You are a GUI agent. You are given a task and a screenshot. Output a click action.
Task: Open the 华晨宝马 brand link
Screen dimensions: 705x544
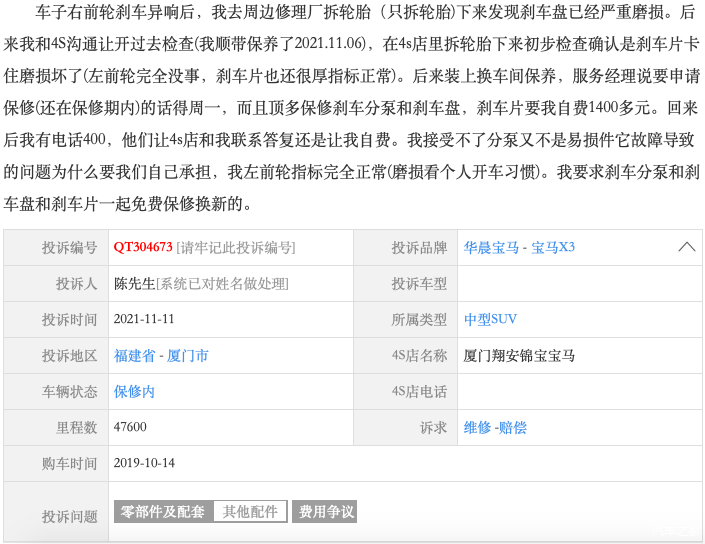[490, 247]
